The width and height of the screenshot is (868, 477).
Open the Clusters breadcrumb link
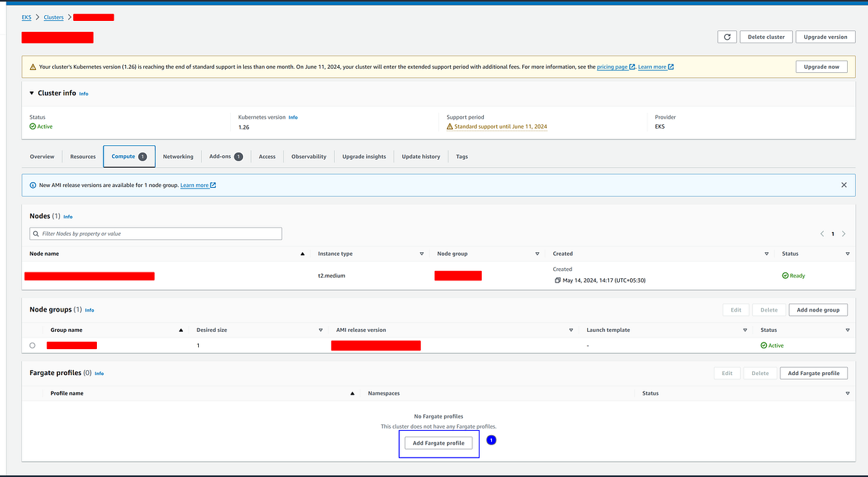coord(54,17)
